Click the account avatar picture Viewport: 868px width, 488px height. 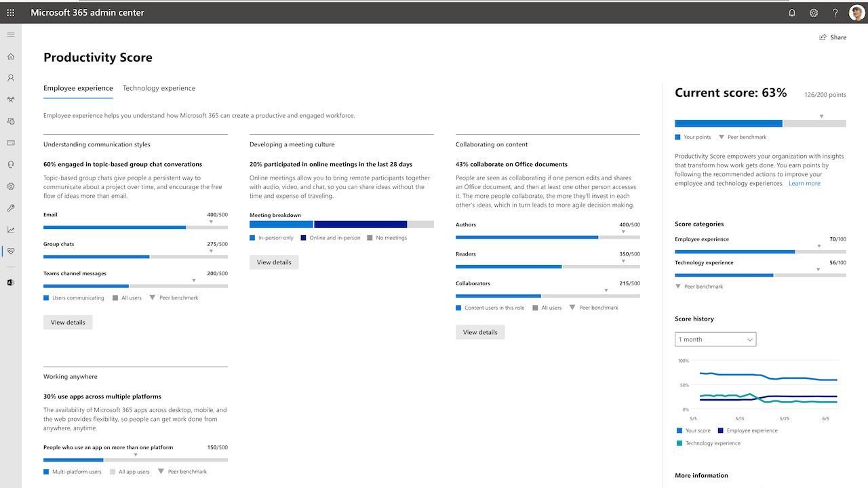click(856, 12)
